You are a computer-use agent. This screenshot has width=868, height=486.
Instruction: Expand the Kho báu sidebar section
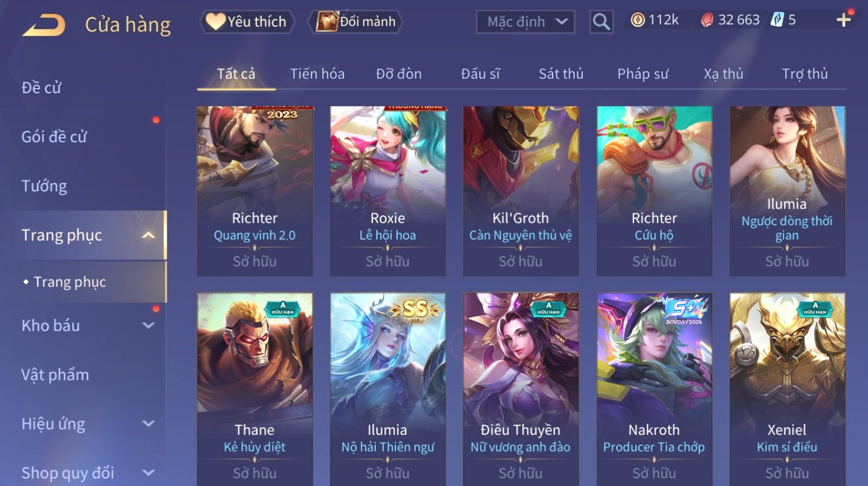click(x=148, y=325)
